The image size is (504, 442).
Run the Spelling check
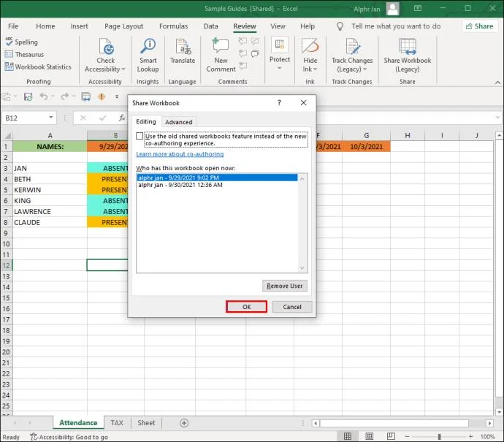click(21, 42)
